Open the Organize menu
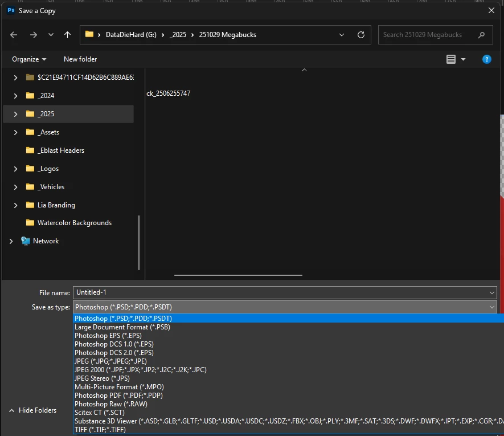 click(x=29, y=59)
